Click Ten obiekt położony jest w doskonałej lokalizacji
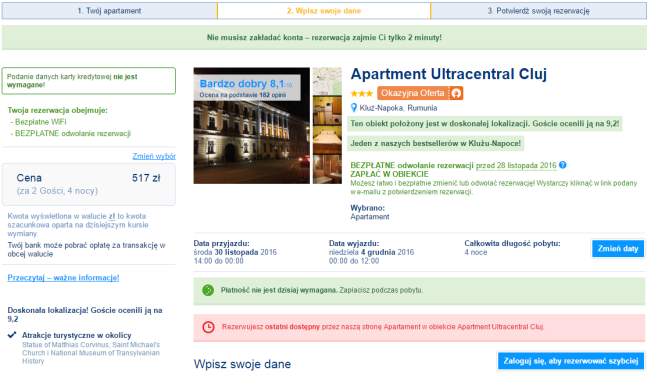The image size is (650, 374). [x=485, y=124]
